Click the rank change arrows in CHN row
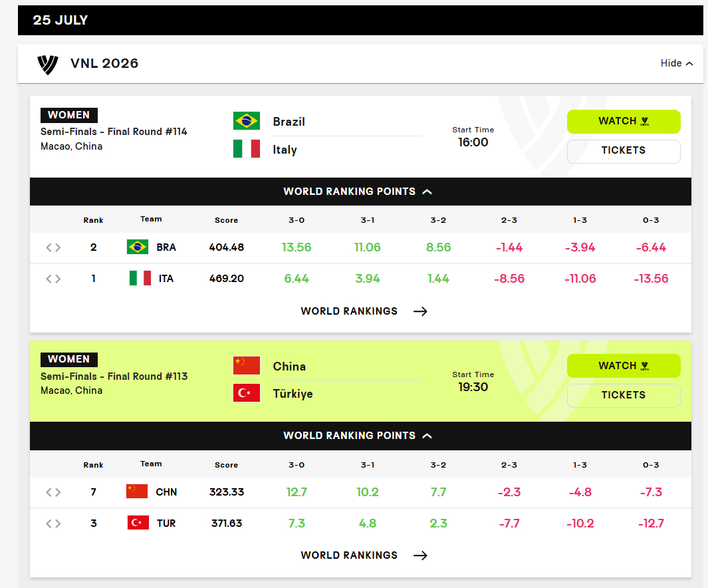This screenshot has width=708, height=588. 53,492
